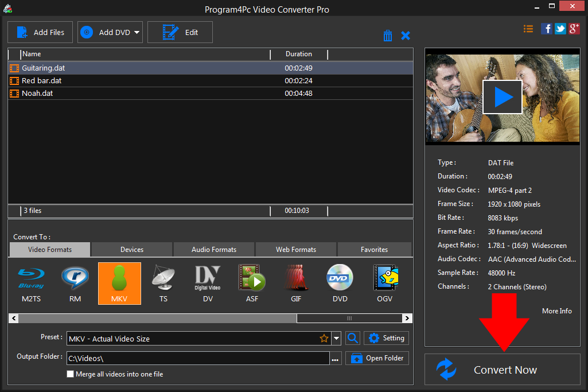
Task: Play the video preview thumbnail
Action: pyautogui.click(x=502, y=97)
